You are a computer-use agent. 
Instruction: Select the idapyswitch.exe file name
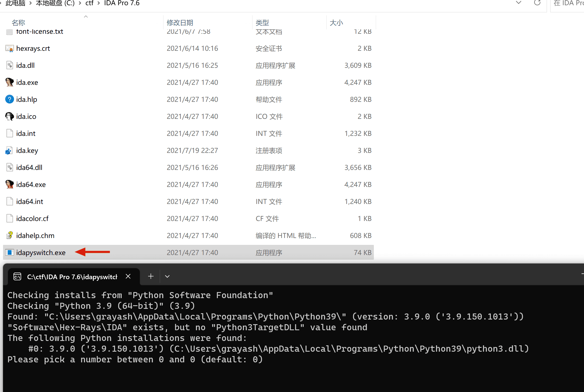pyautogui.click(x=41, y=253)
